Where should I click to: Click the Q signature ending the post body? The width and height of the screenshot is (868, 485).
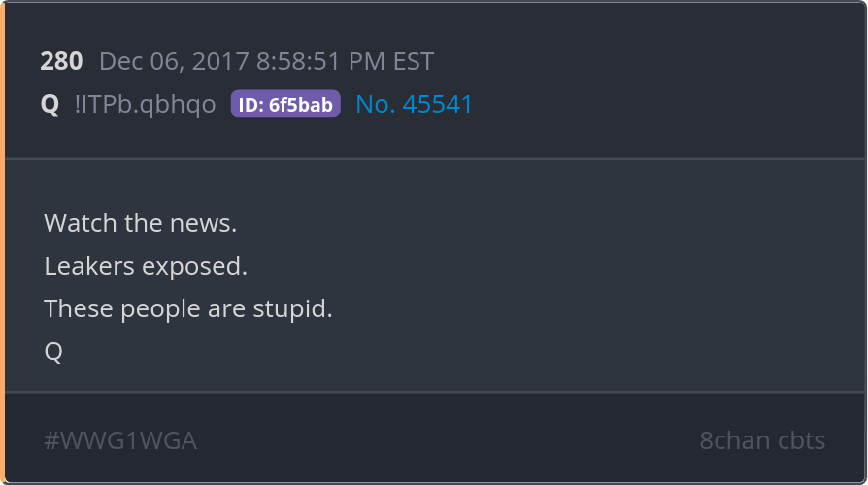(x=53, y=352)
